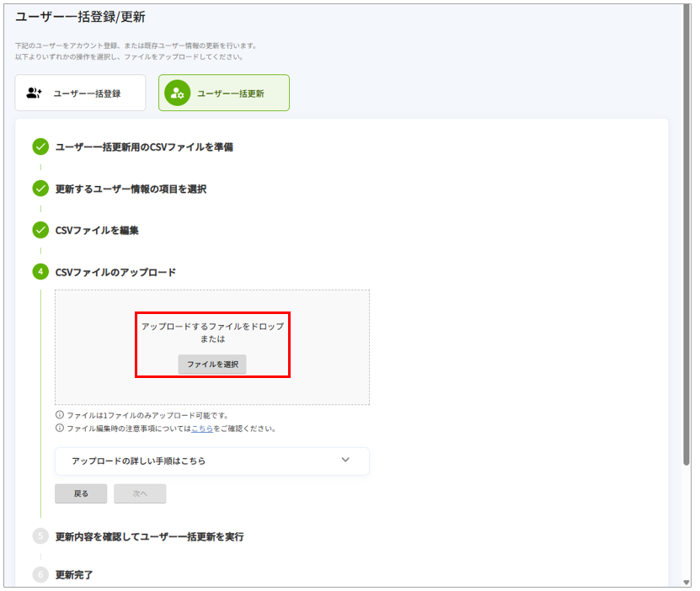Click the info icon beside ファイルは1ファイルのみ
This screenshot has height=591, width=700.
coord(59,415)
